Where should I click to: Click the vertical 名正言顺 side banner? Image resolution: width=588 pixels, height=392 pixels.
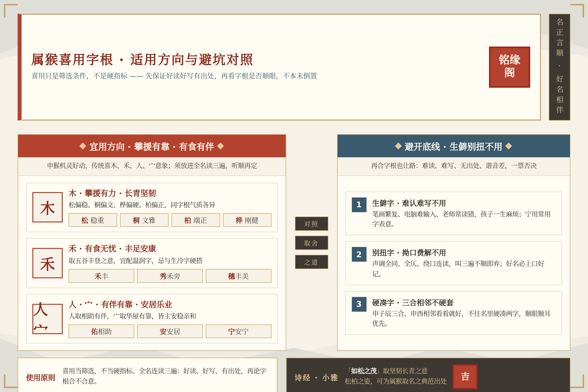pyautogui.click(x=560, y=67)
